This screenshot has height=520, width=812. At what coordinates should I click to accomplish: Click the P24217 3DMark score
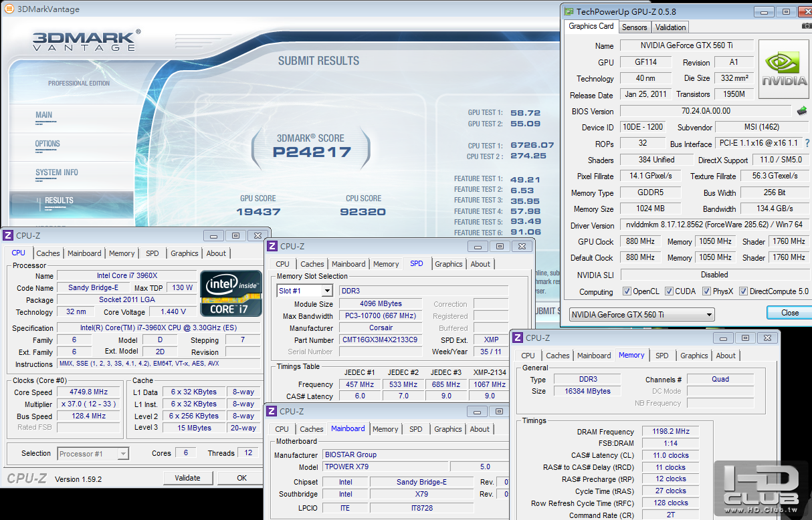[312, 152]
